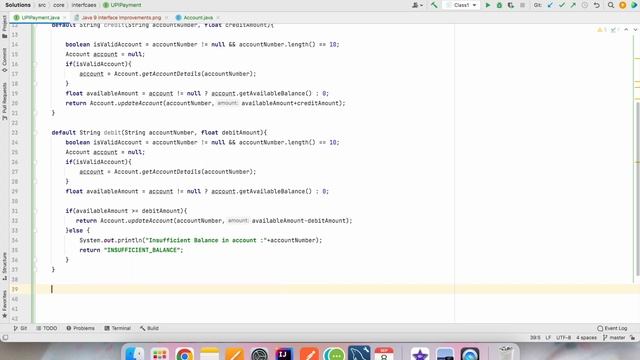The image size is (640, 360).
Task: Start debugging with the green bug icon
Action: pos(499,5)
